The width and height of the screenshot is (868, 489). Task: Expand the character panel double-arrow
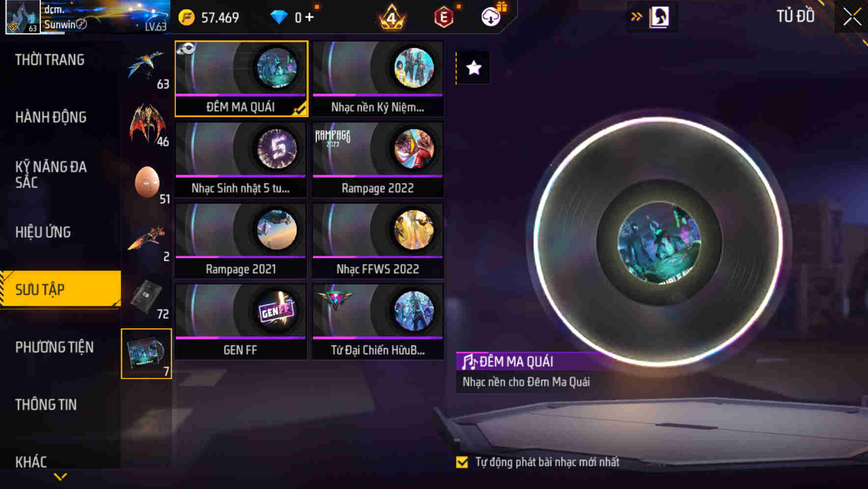coord(636,17)
